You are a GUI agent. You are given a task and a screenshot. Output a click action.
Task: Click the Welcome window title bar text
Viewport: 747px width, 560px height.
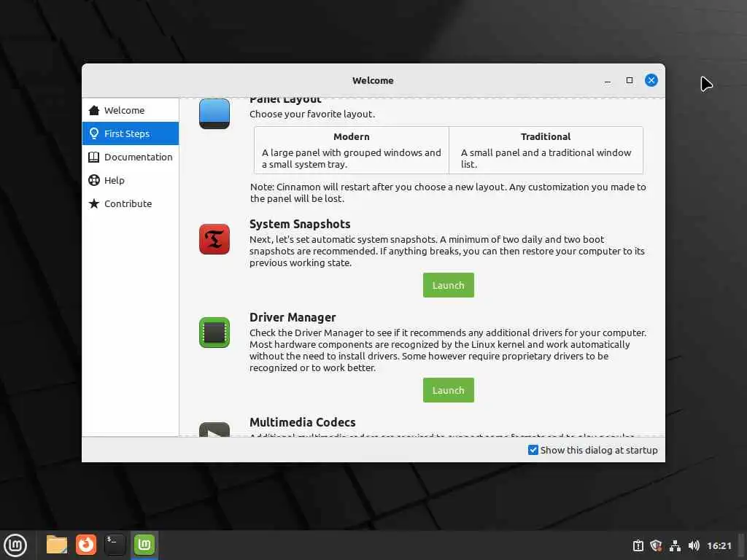[x=373, y=80]
